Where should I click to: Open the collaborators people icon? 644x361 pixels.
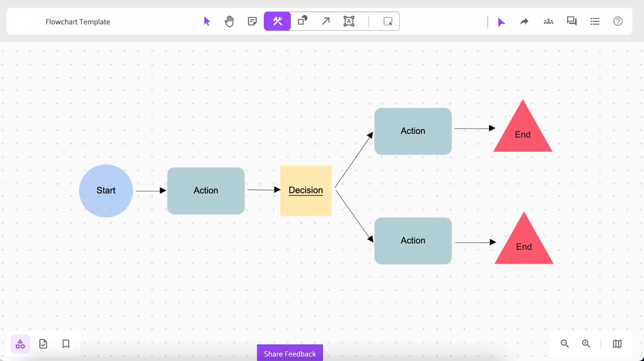(x=548, y=21)
